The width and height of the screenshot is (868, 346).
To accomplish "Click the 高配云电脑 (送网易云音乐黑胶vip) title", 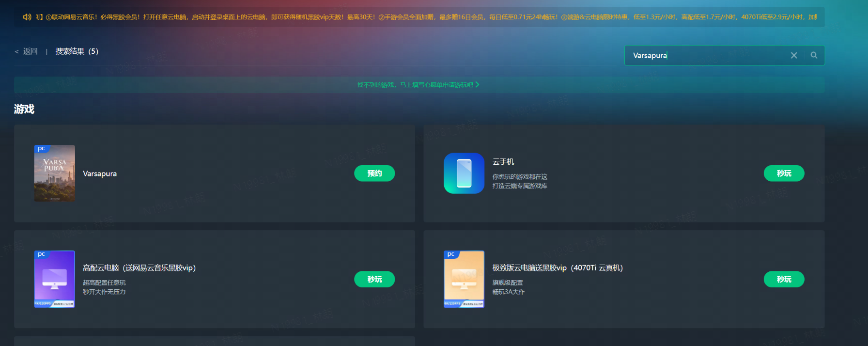I will pos(139,268).
